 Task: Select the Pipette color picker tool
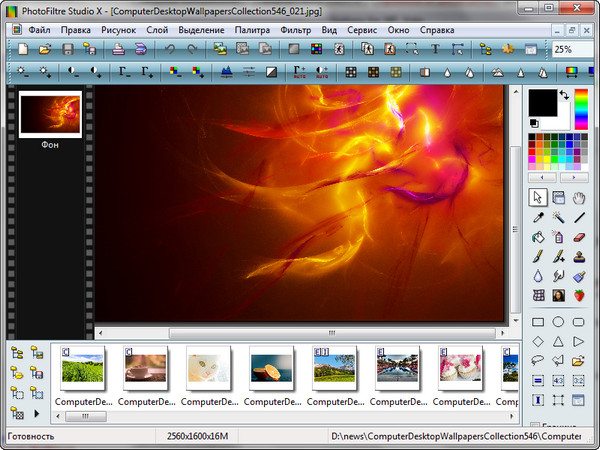tap(538, 217)
